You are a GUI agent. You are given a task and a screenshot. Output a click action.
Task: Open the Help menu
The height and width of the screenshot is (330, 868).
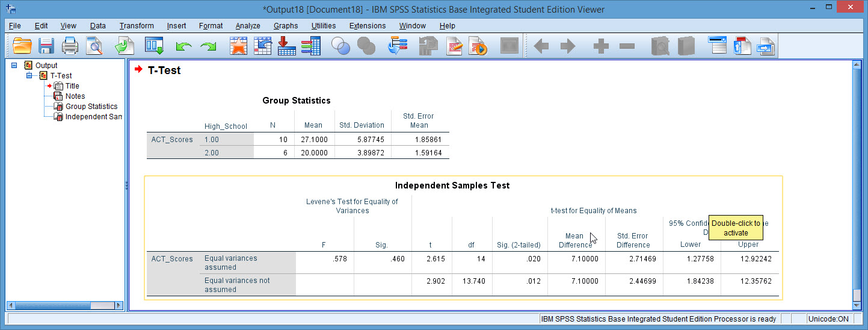[x=447, y=26]
